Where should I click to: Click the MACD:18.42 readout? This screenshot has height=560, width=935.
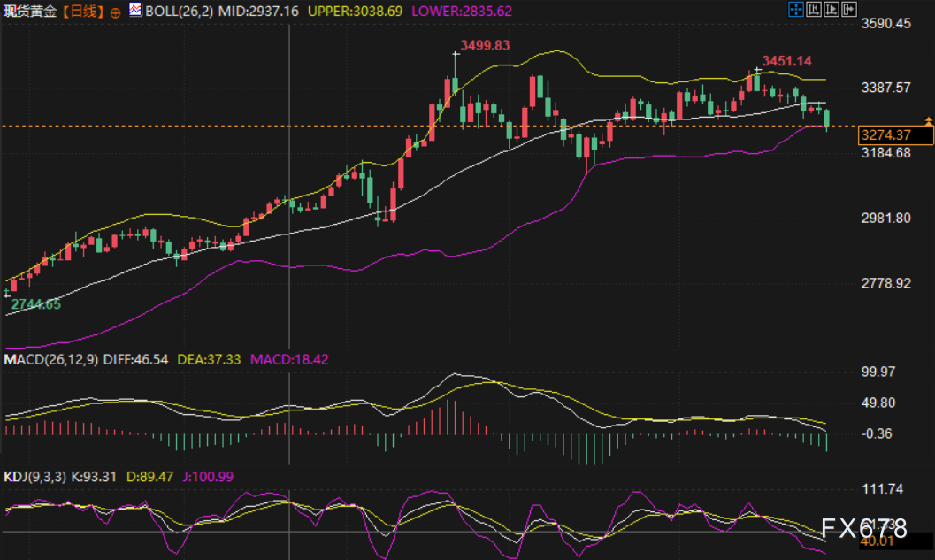click(x=289, y=359)
